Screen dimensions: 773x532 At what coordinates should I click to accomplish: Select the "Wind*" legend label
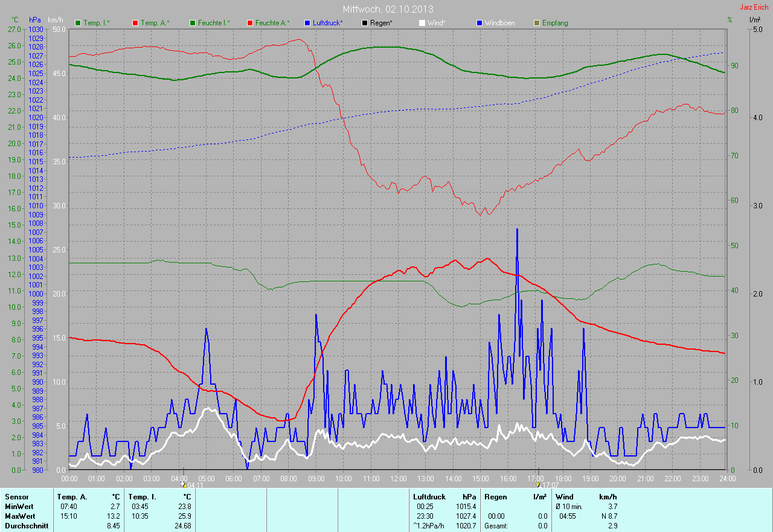tap(437, 23)
